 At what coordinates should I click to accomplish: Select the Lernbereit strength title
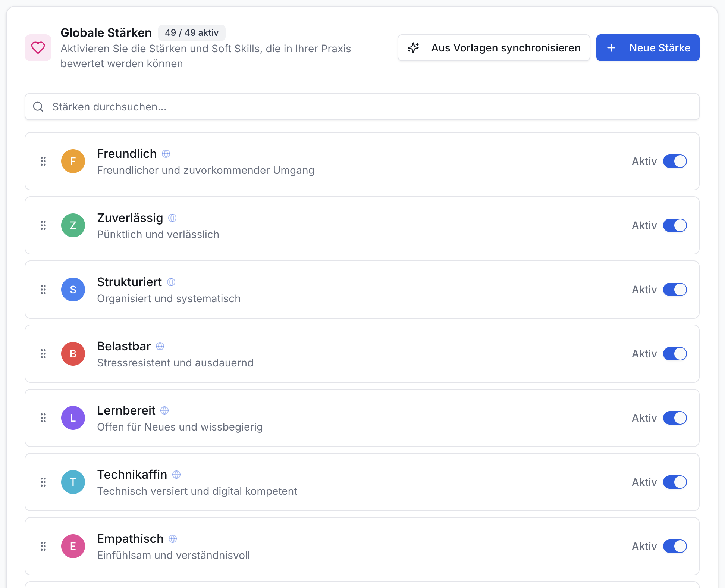click(x=126, y=410)
